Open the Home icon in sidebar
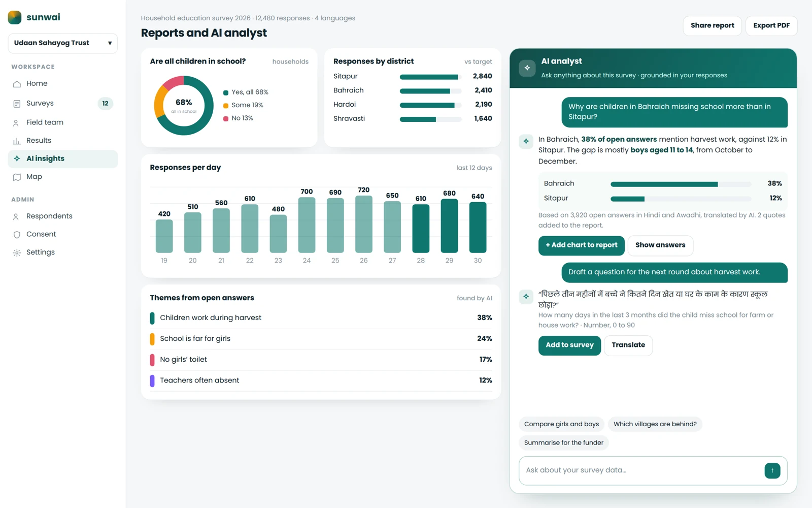 pyautogui.click(x=17, y=84)
